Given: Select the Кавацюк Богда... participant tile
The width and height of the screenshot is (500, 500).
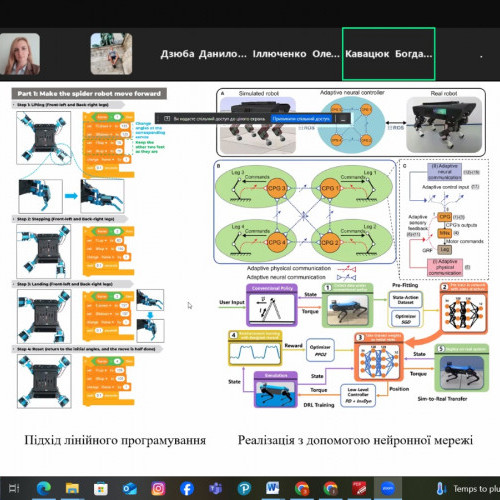Looking at the screenshot, I should coord(388,54).
